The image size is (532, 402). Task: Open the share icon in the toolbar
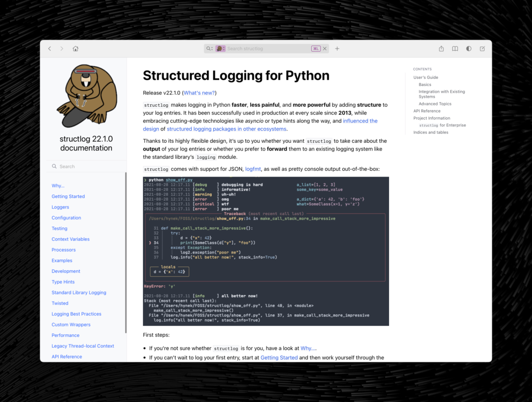tap(441, 49)
